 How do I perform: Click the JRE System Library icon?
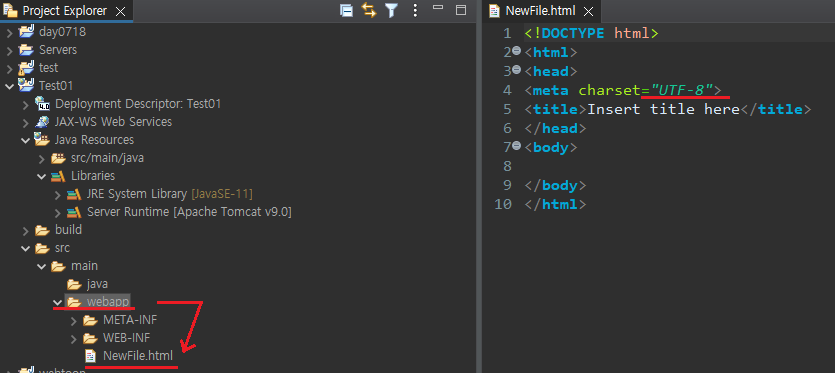(x=75, y=194)
